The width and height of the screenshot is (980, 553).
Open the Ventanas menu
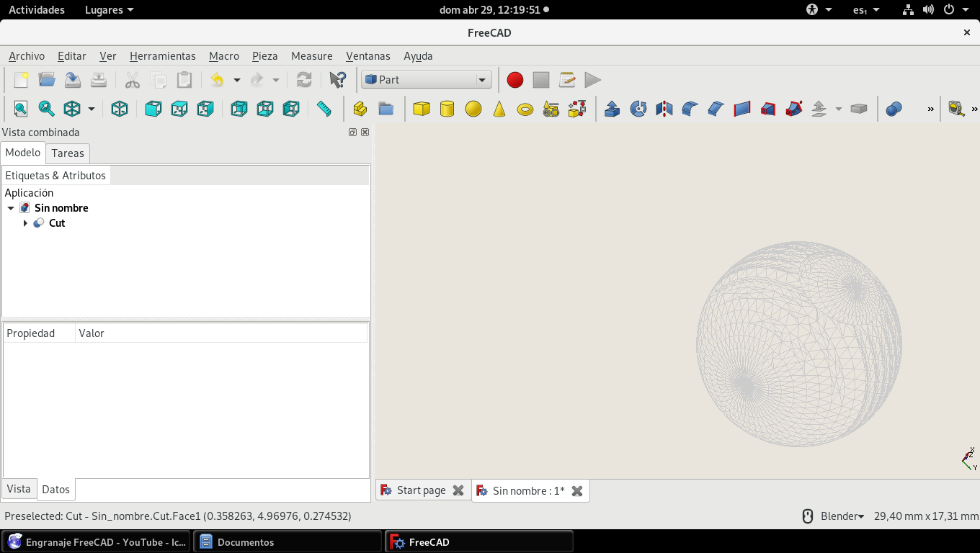[x=368, y=56]
